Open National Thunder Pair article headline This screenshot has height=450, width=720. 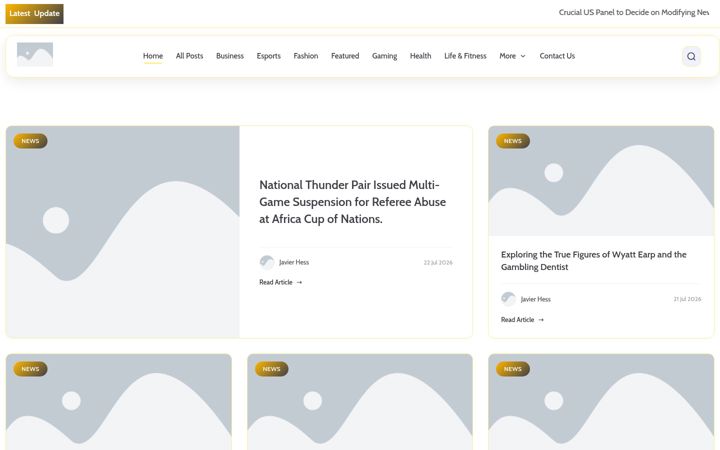click(x=352, y=202)
